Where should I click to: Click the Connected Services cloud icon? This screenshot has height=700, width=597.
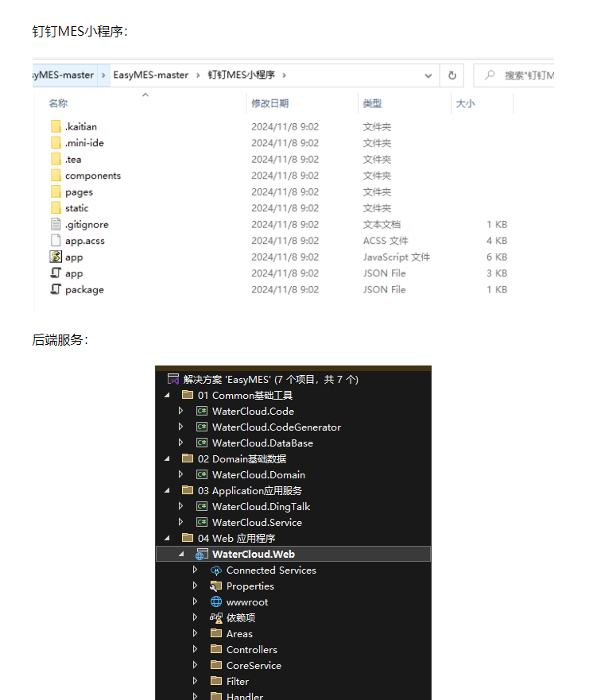pos(216,570)
